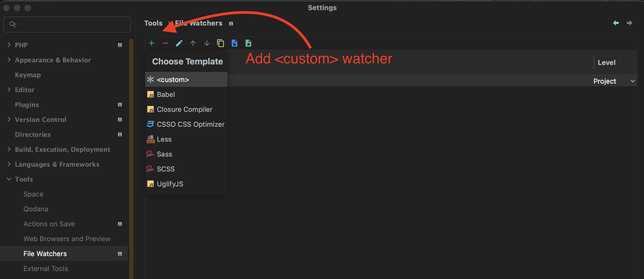Viewport: 644px width, 279px height.
Task: Expand the Editor section
Action: point(9,89)
